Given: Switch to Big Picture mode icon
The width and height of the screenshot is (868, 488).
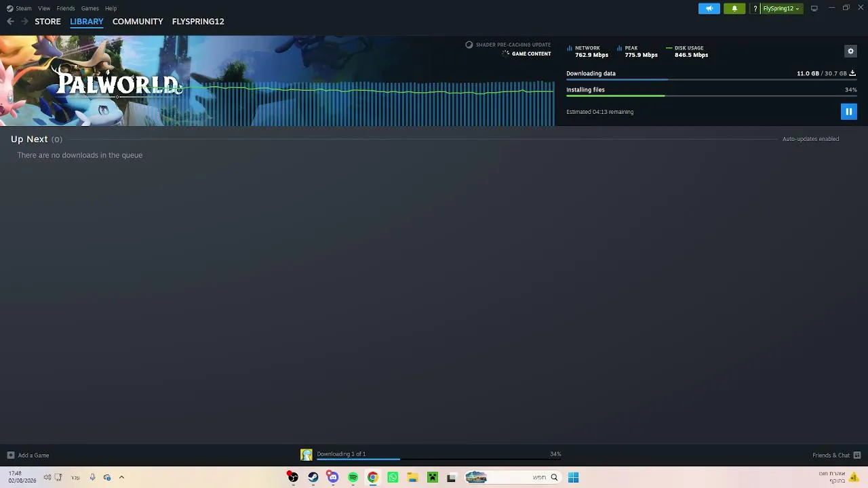Looking at the screenshot, I should point(814,8).
